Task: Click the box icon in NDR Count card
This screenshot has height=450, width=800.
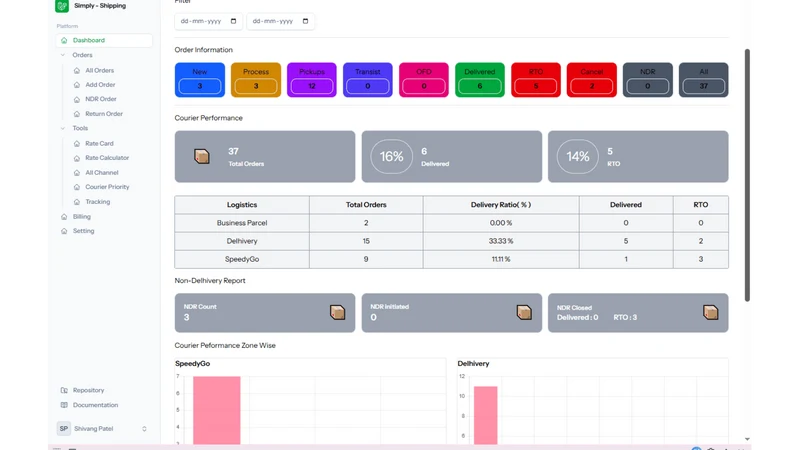Action: [337, 312]
